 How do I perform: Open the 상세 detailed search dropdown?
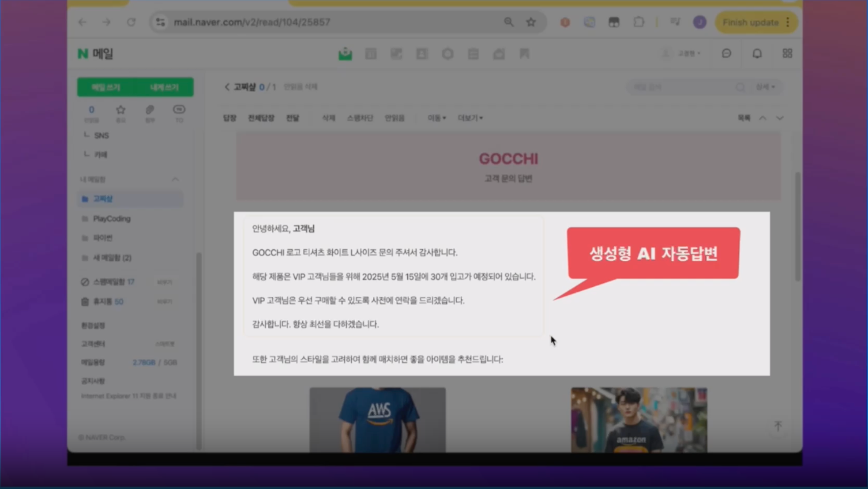(x=765, y=87)
